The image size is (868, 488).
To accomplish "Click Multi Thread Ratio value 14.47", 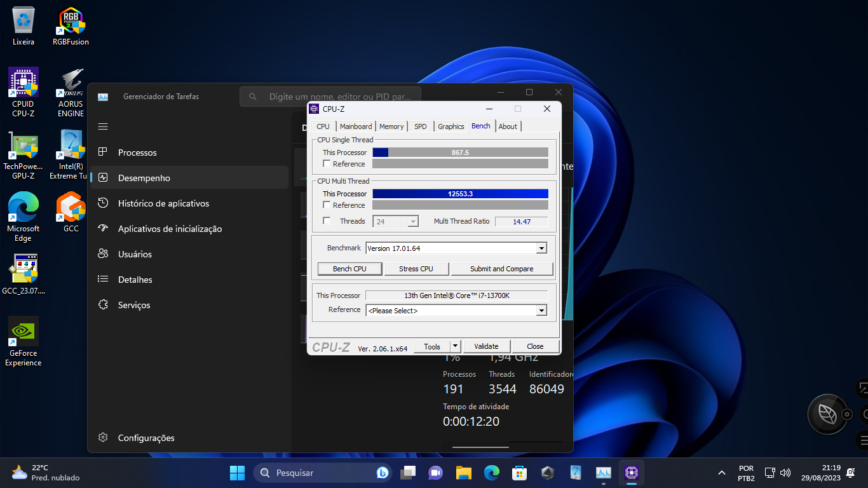I will coord(522,222).
